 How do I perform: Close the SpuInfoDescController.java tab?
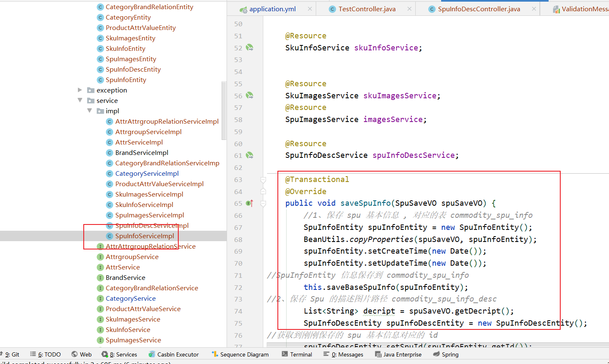point(534,9)
